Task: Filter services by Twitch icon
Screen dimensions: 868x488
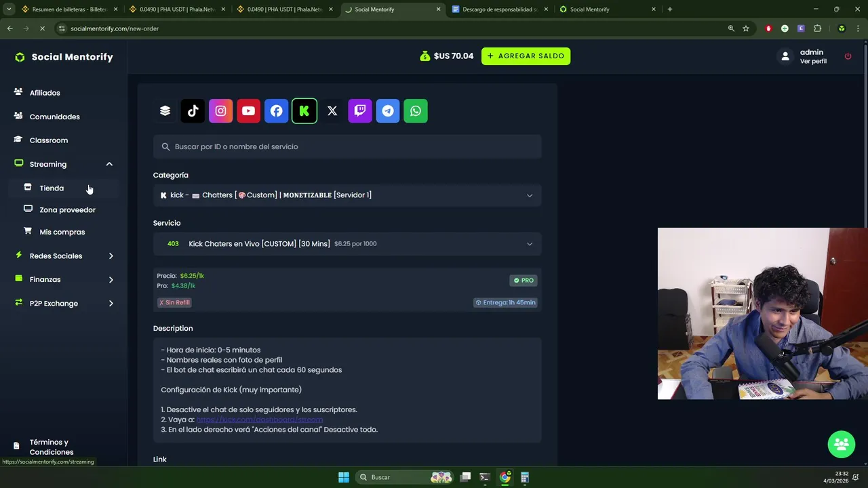Action: pos(360,111)
